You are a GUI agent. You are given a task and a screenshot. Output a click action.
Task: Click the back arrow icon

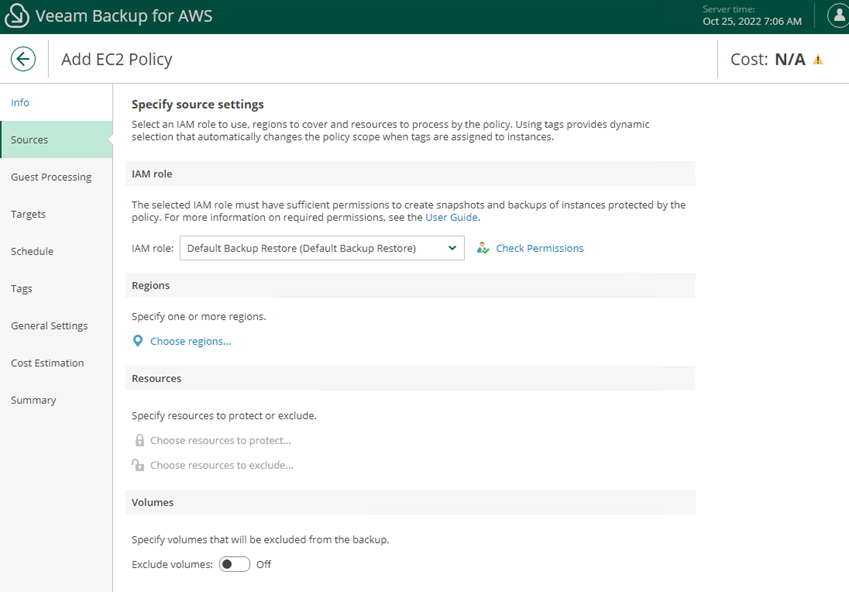23,59
